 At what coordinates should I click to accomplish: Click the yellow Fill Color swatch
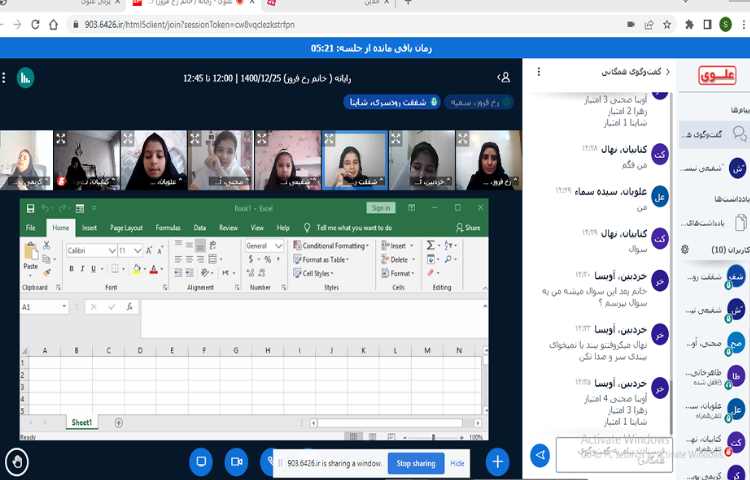136,269
